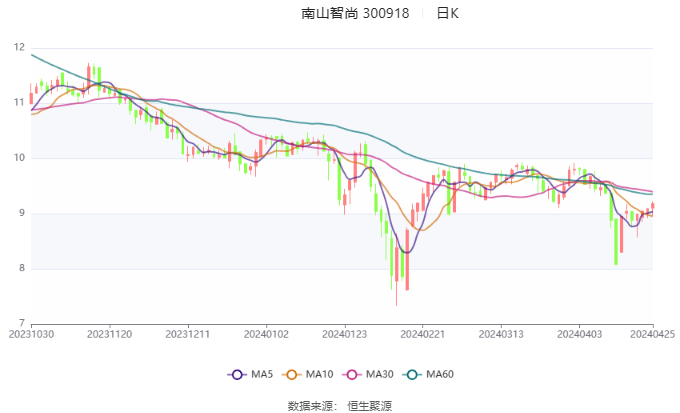Click the 数据来源 label
Image resolution: width=680 pixels, height=413 pixels.
click(310, 406)
